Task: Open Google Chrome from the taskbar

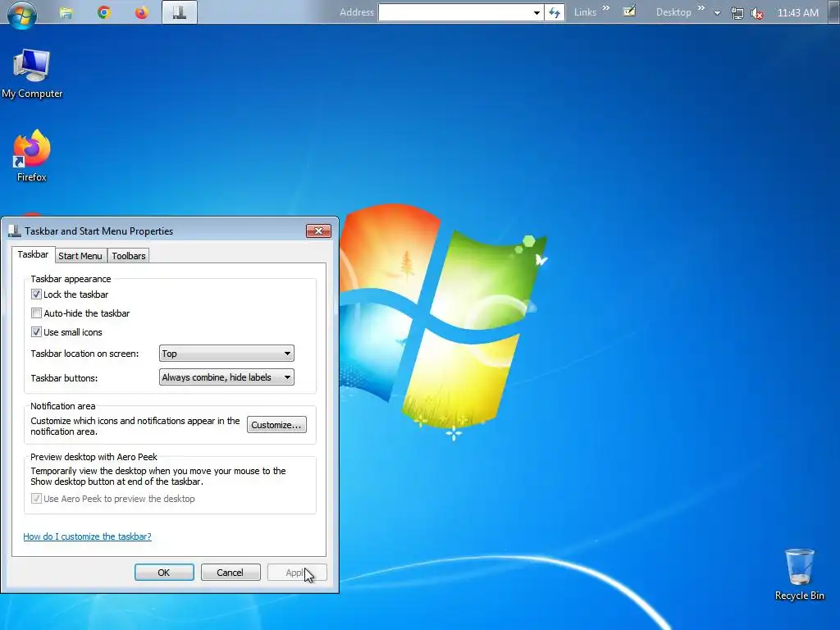Action: click(104, 12)
